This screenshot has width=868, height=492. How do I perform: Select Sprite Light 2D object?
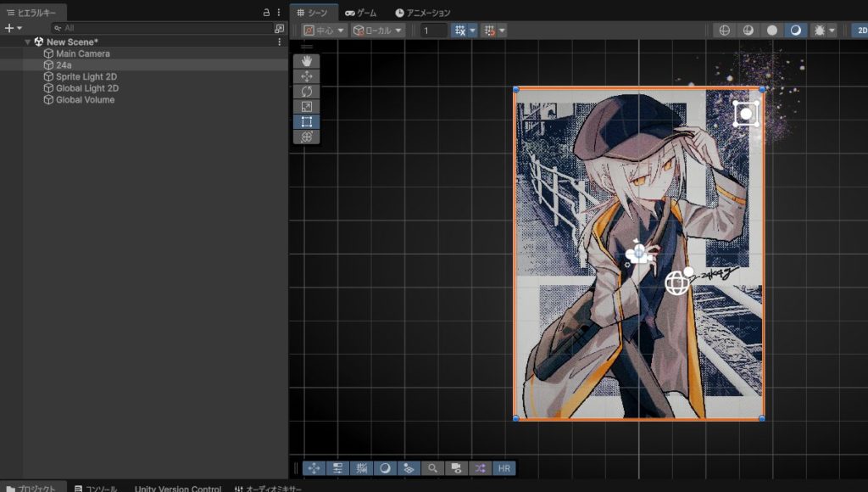tap(86, 76)
